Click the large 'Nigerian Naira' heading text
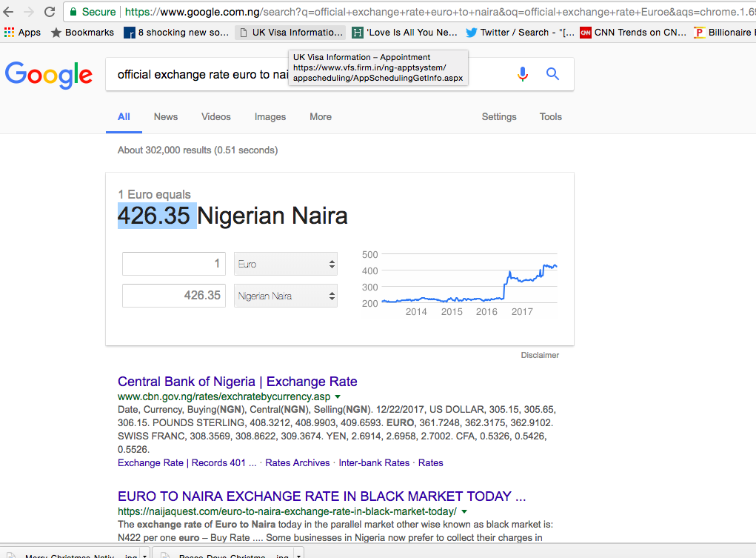Screen dimensions: 756x558 coord(272,216)
